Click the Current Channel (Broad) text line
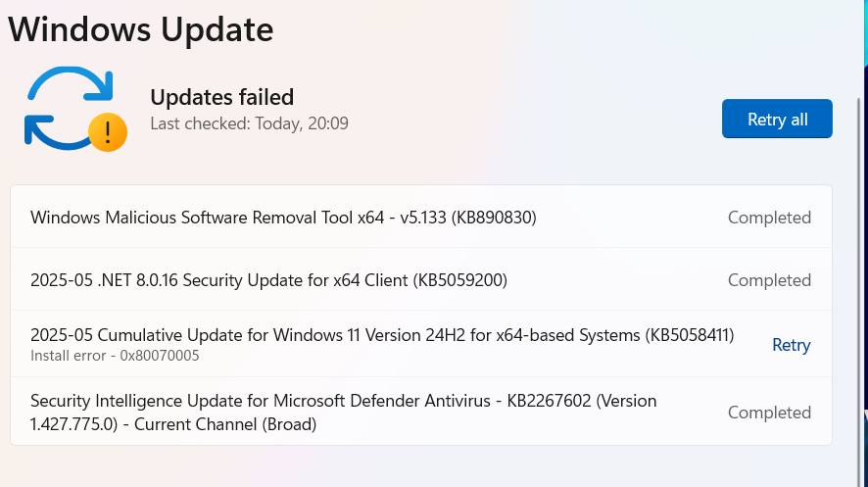 click(x=225, y=424)
